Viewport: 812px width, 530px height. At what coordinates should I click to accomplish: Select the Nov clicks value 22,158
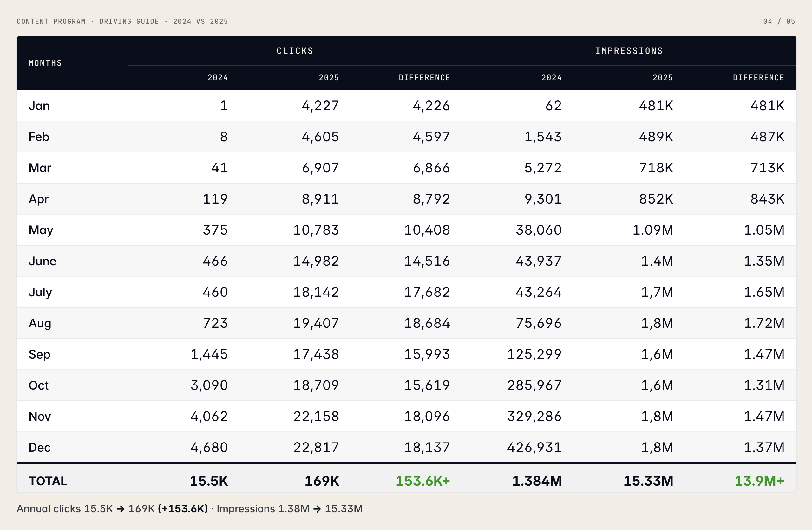[x=316, y=416]
